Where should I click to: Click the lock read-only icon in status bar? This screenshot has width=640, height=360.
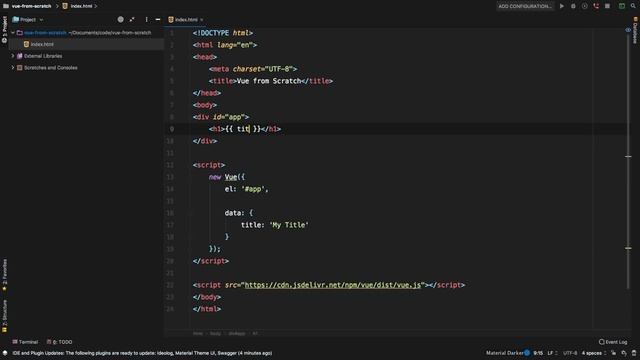coord(613,353)
